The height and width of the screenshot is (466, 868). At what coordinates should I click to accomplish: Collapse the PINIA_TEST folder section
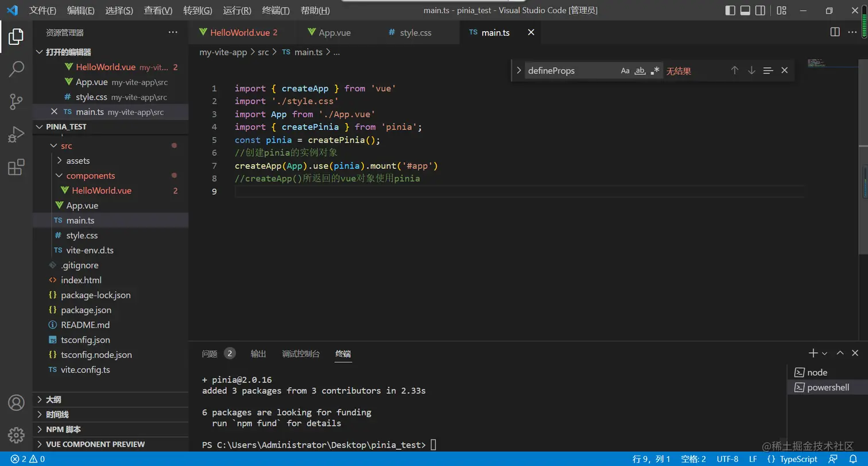(111, 126)
